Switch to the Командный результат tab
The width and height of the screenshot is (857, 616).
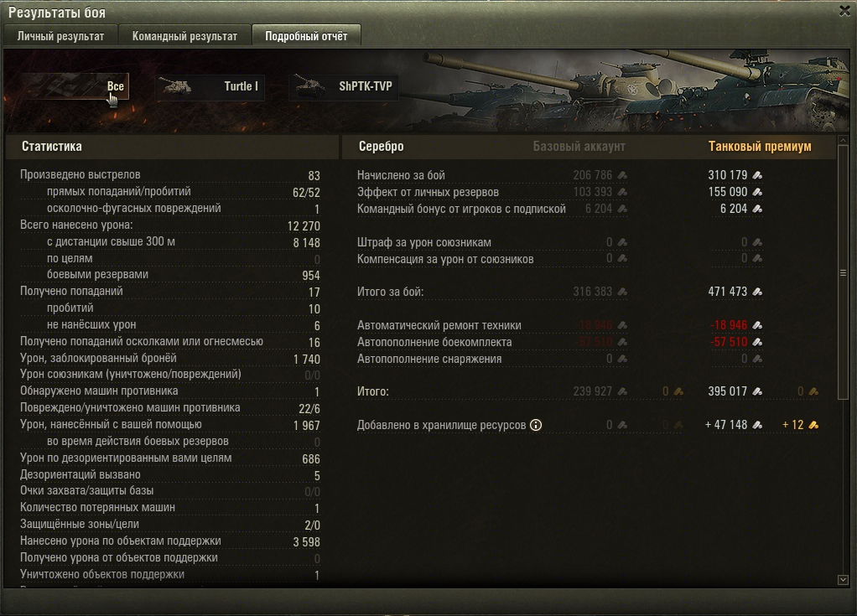184,36
